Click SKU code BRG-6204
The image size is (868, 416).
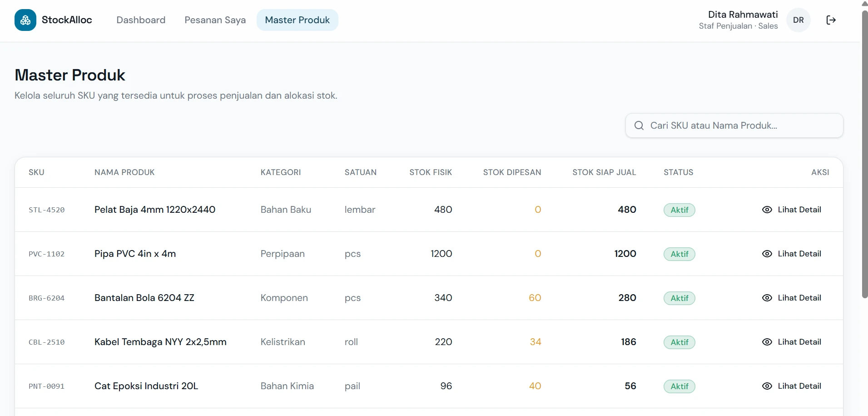46,298
